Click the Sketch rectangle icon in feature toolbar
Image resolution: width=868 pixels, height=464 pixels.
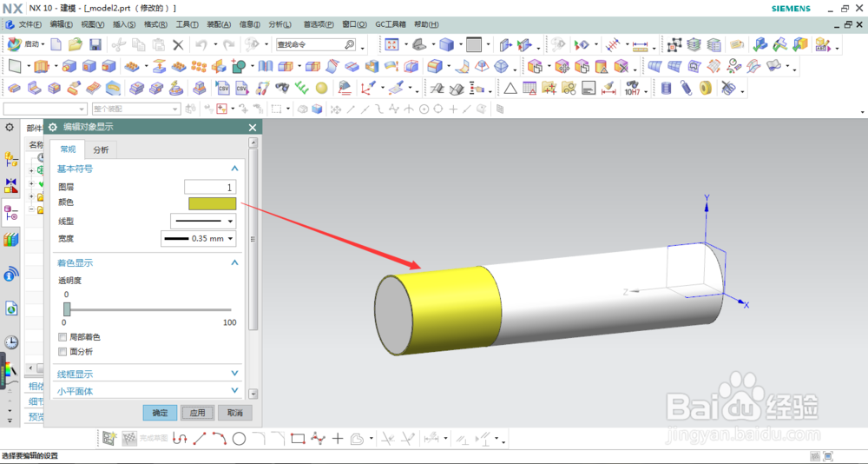[15, 67]
